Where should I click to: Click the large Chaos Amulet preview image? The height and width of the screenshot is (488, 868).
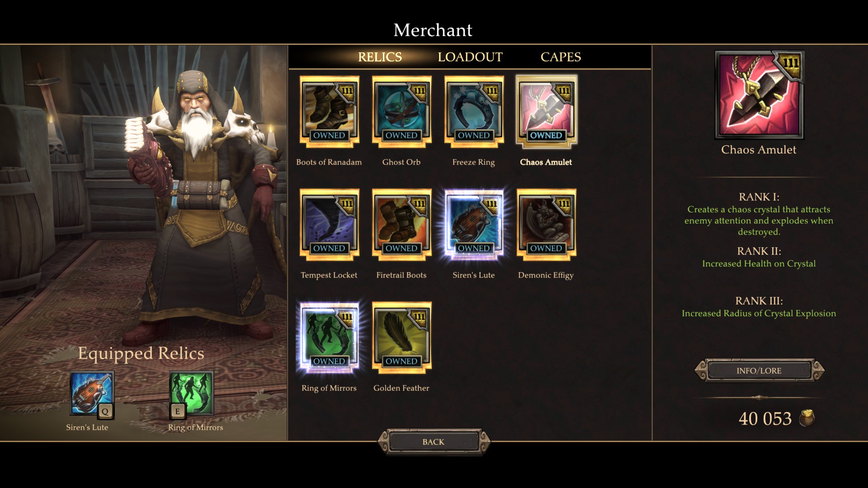759,94
